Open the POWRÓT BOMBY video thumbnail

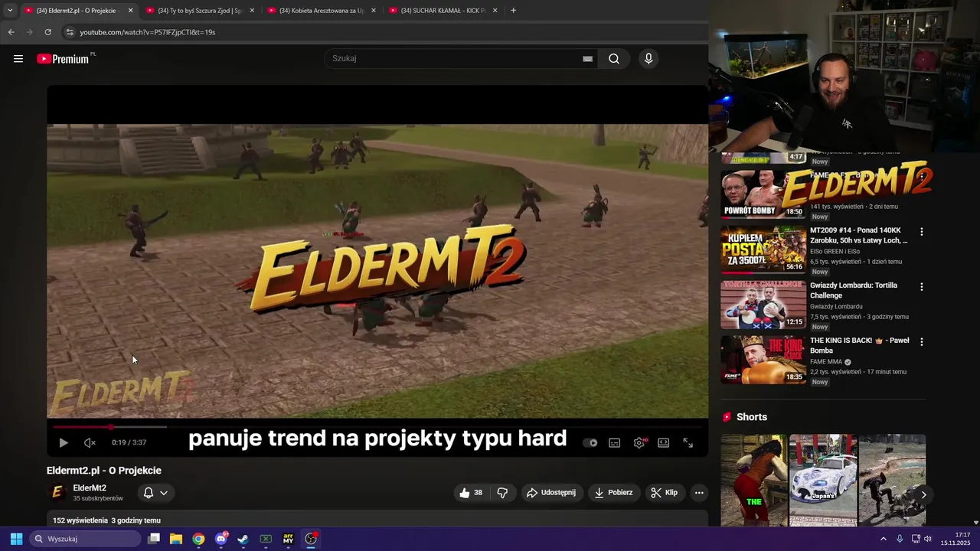click(763, 194)
